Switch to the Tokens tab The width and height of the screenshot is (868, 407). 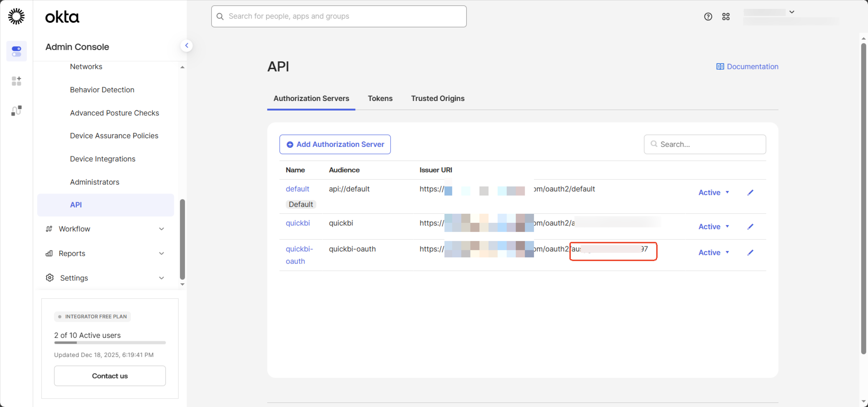[x=380, y=98]
